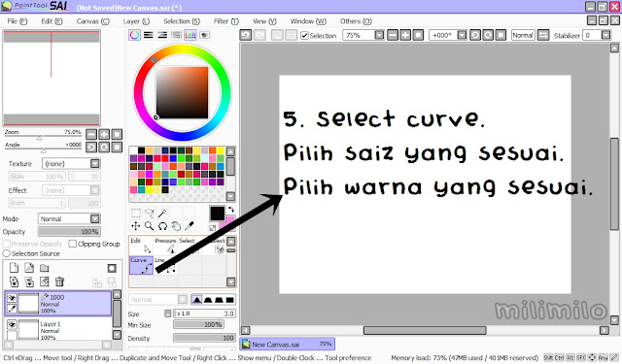Select the Selection Source radio button
This screenshot has height=364, width=622.
coord(7,253)
